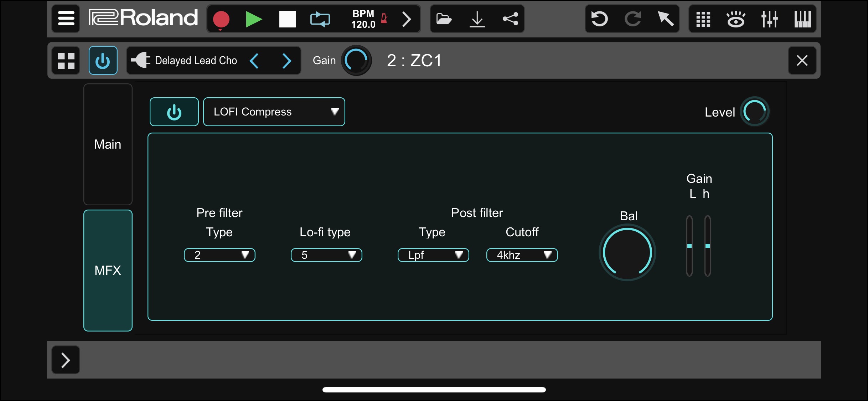Open the LOFI Compress effect dropdown
The width and height of the screenshot is (868, 401).
pyautogui.click(x=274, y=112)
